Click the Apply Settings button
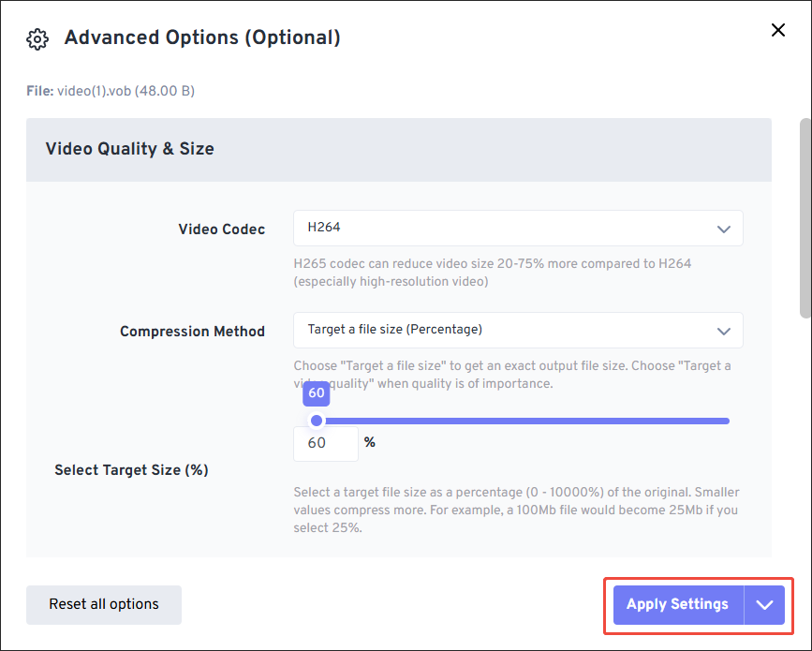This screenshot has width=812, height=651. pos(678,604)
